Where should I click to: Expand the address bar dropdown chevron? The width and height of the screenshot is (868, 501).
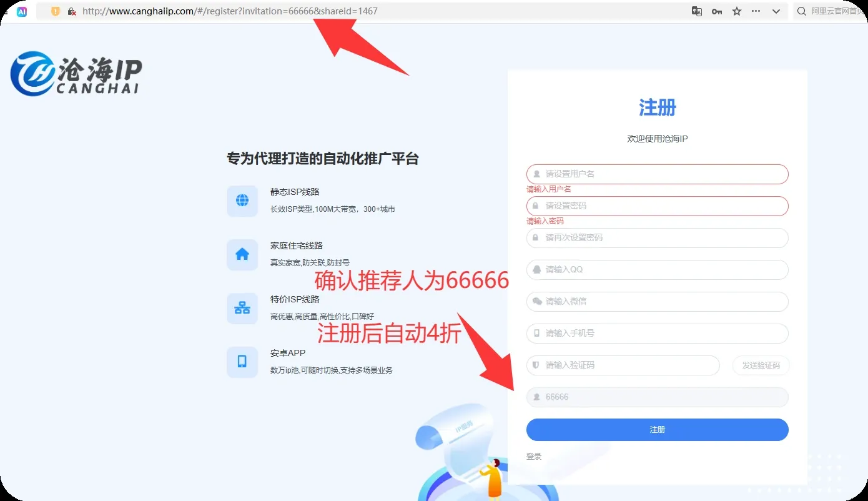click(776, 11)
